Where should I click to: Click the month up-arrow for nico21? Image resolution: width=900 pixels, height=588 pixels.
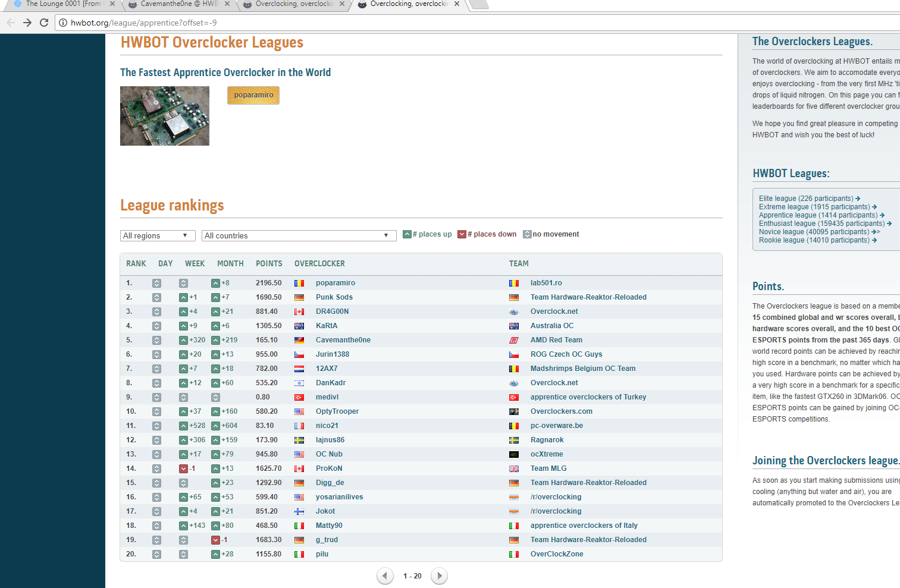pos(216,426)
